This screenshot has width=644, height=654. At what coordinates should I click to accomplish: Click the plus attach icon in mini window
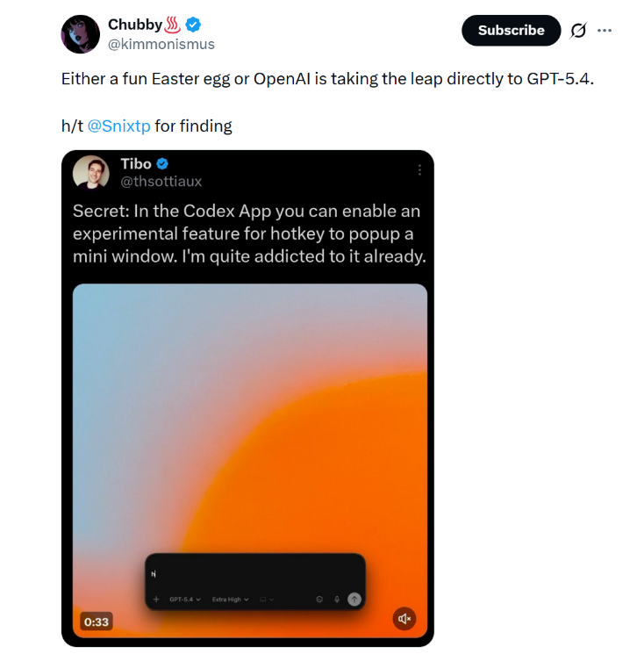(156, 600)
